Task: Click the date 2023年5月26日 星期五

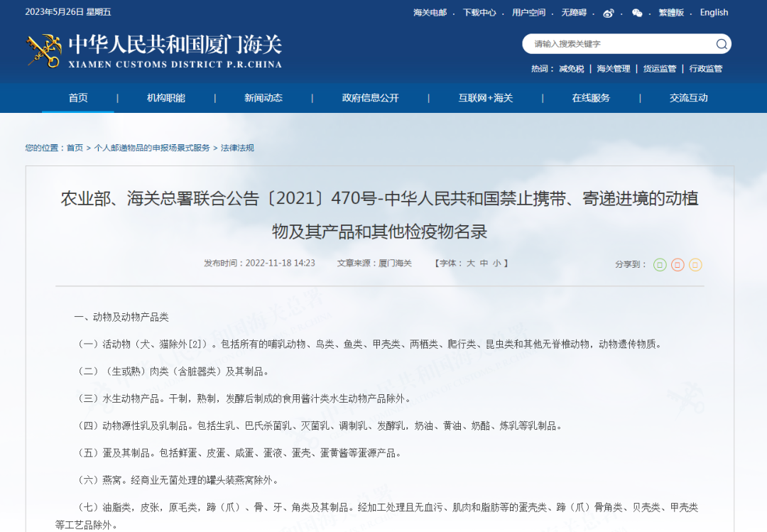Action: pos(68,12)
